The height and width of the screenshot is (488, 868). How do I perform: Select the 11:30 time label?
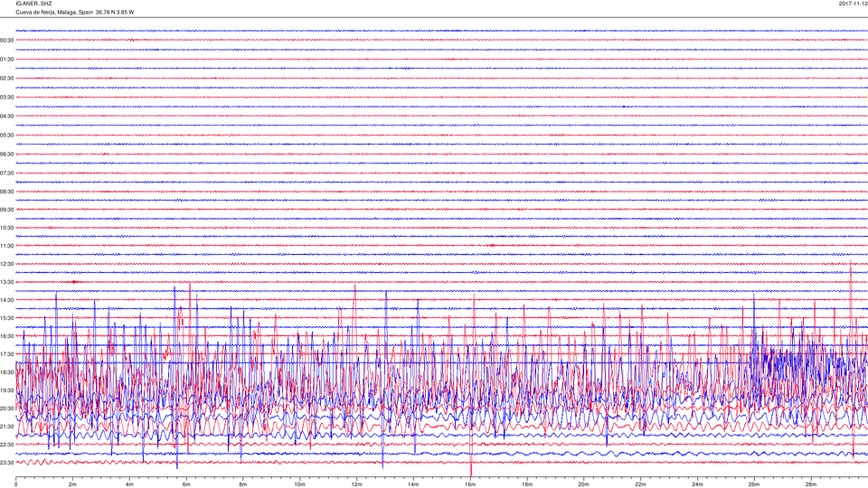point(7,246)
